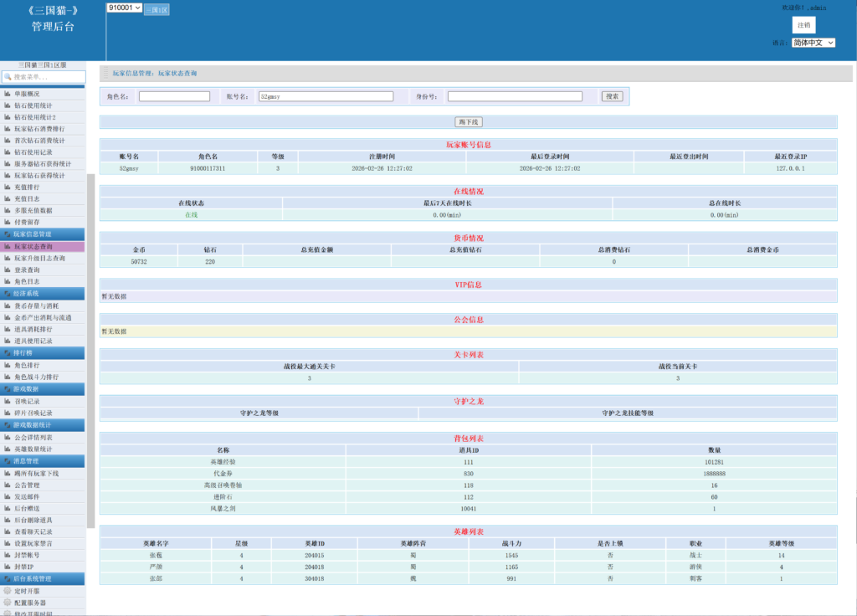
Task: Select the 发送邮件 menu item
Action: (28, 496)
